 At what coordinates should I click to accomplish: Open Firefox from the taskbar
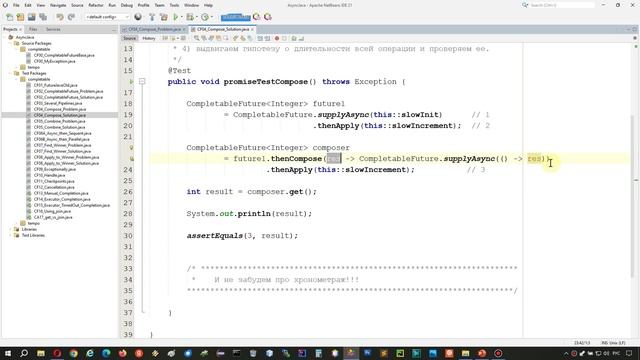pyautogui.click(x=122, y=353)
